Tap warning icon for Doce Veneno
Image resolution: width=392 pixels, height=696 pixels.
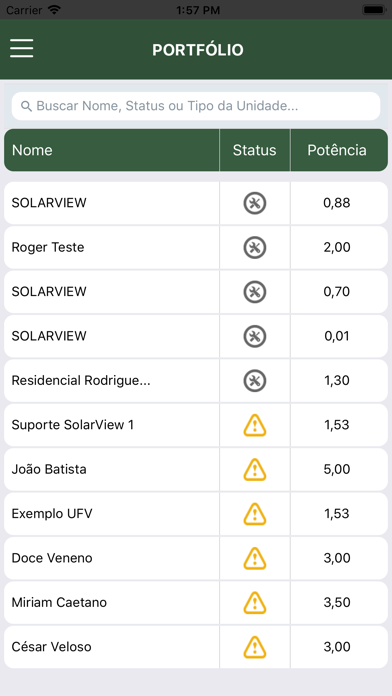pyautogui.click(x=255, y=558)
